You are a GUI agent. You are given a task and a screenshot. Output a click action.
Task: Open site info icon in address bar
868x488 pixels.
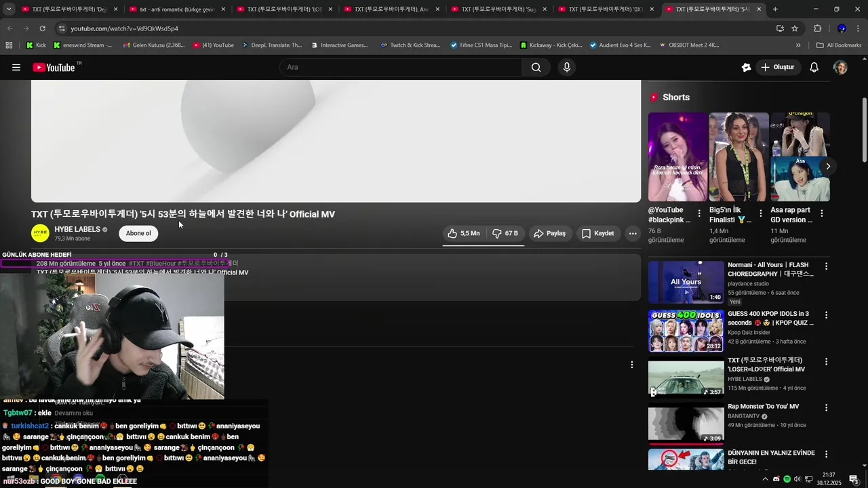[62, 28]
